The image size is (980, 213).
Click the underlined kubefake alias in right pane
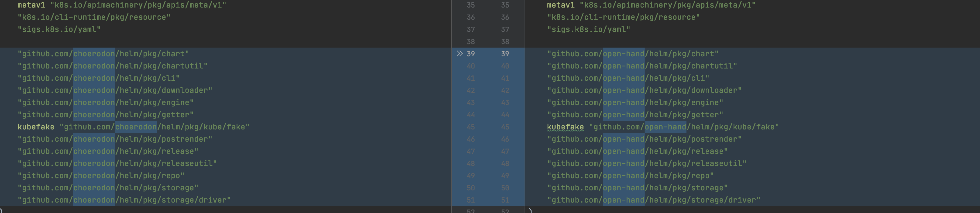[565, 127]
